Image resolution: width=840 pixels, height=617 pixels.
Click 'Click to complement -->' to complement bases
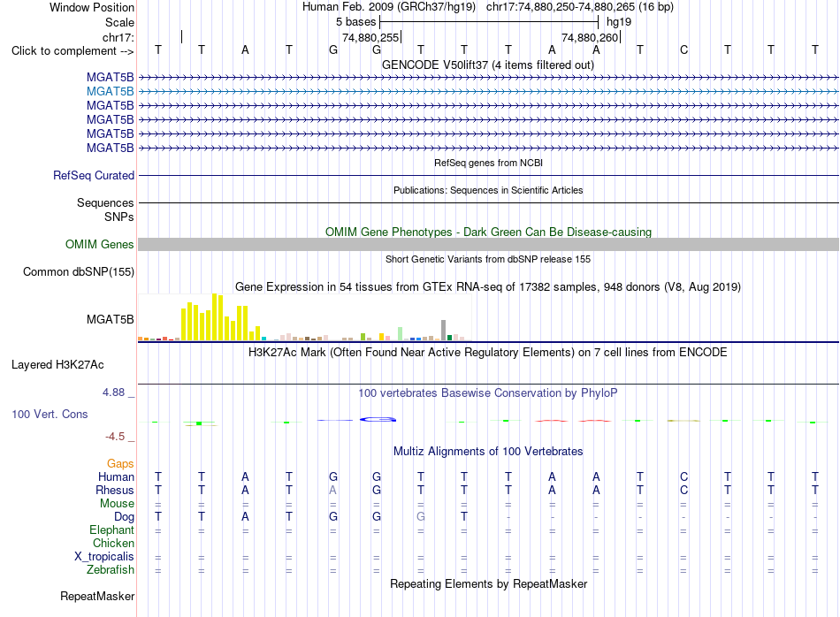click(x=73, y=51)
